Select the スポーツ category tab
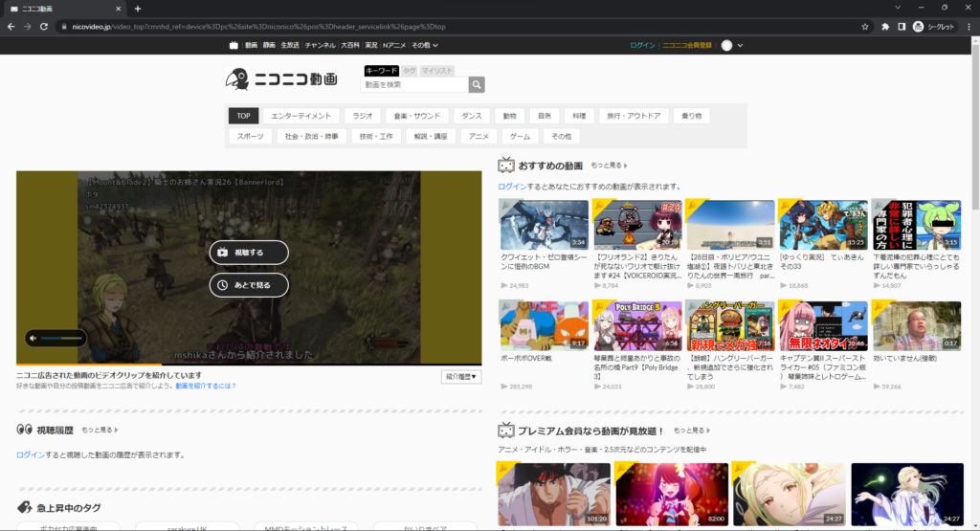980x531 pixels. pyautogui.click(x=250, y=136)
